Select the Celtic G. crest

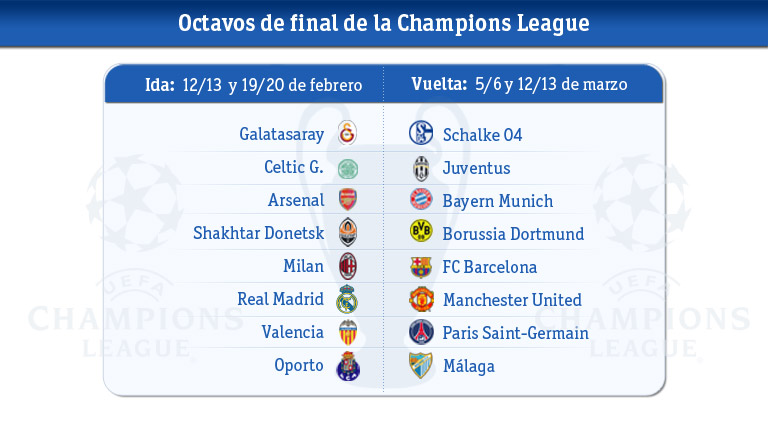coord(347,168)
